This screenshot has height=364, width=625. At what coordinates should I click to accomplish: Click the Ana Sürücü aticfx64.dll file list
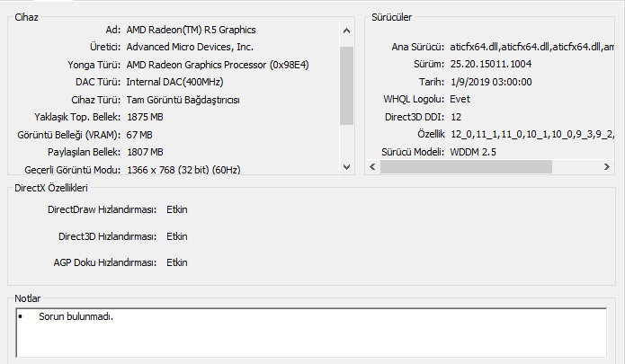click(x=531, y=48)
